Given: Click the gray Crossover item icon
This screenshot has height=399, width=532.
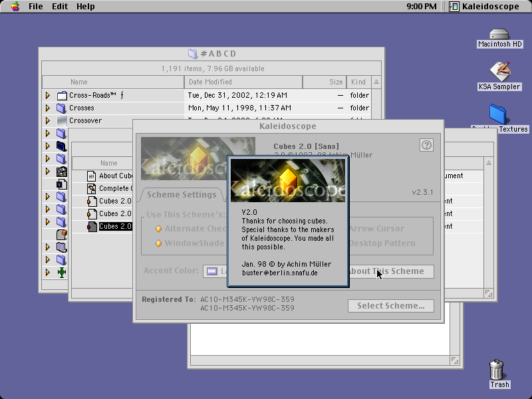Looking at the screenshot, I should click(x=62, y=120).
